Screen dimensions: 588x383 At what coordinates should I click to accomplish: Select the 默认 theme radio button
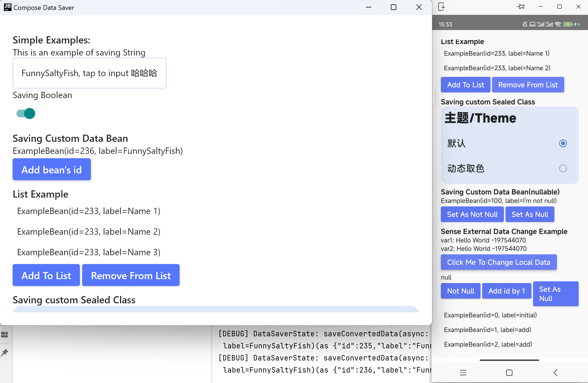(x=563, y=143)
